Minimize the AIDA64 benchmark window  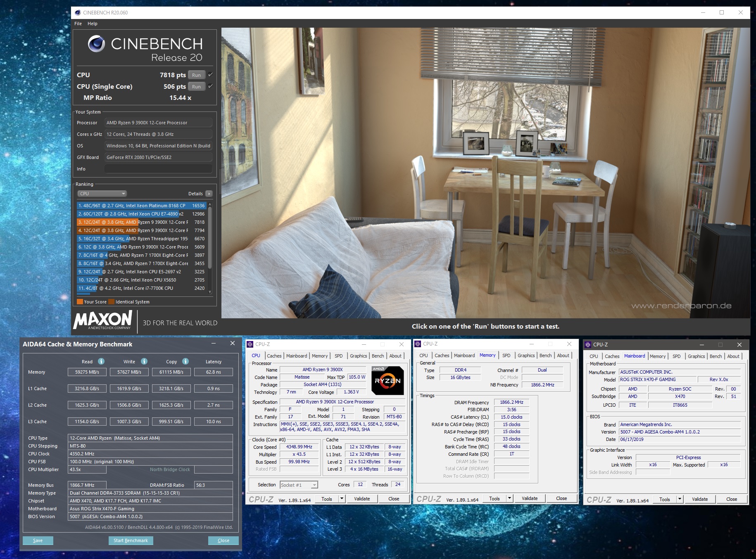coord(214,343)
